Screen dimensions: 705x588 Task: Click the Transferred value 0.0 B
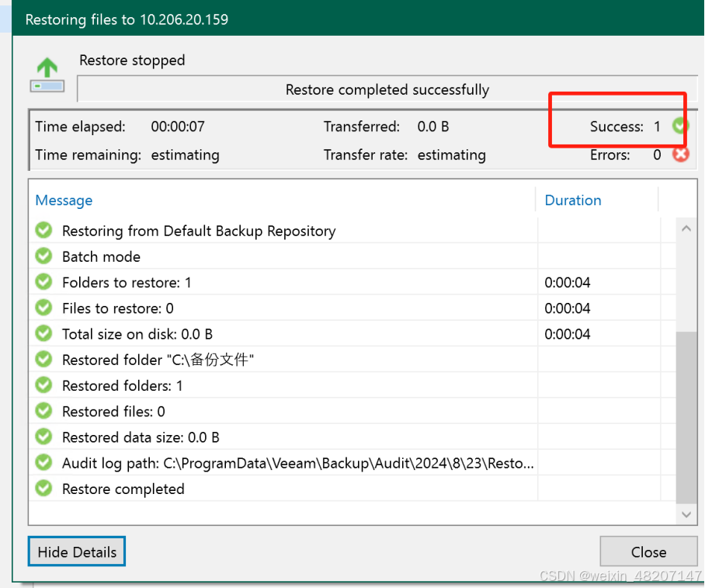(x=433, y=127)
